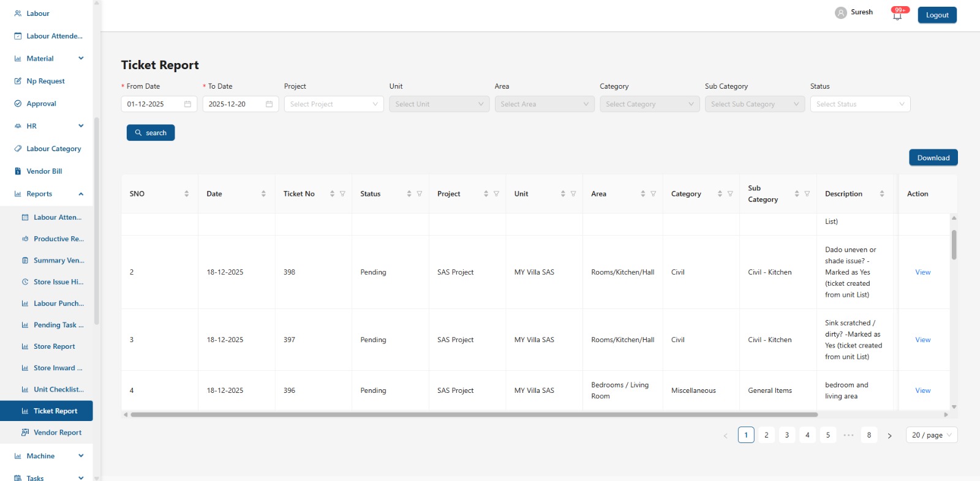This screenshot has width=980, height=481.
Task: Open the Select Unit dropdown
Action: (x=439, y=104)
